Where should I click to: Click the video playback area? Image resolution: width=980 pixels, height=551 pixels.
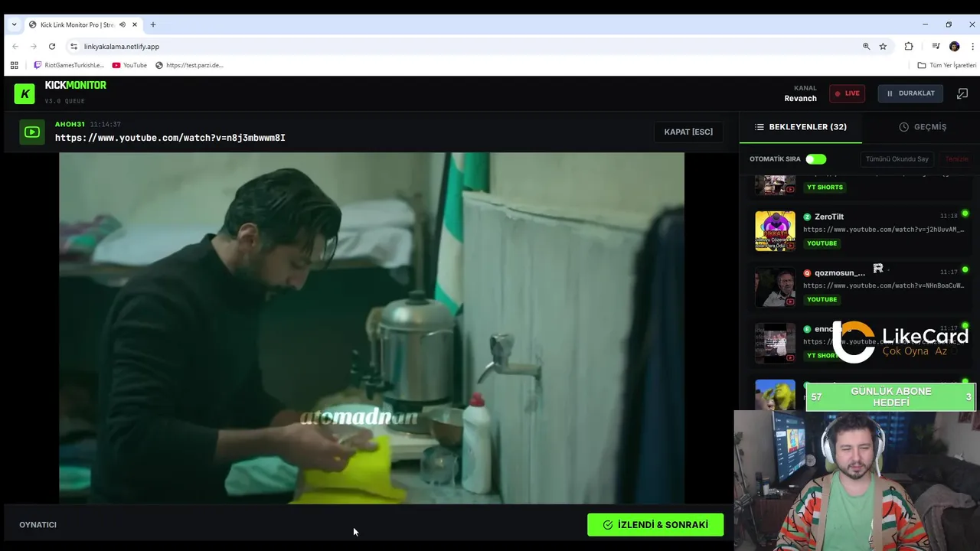[x=371, y=328]
